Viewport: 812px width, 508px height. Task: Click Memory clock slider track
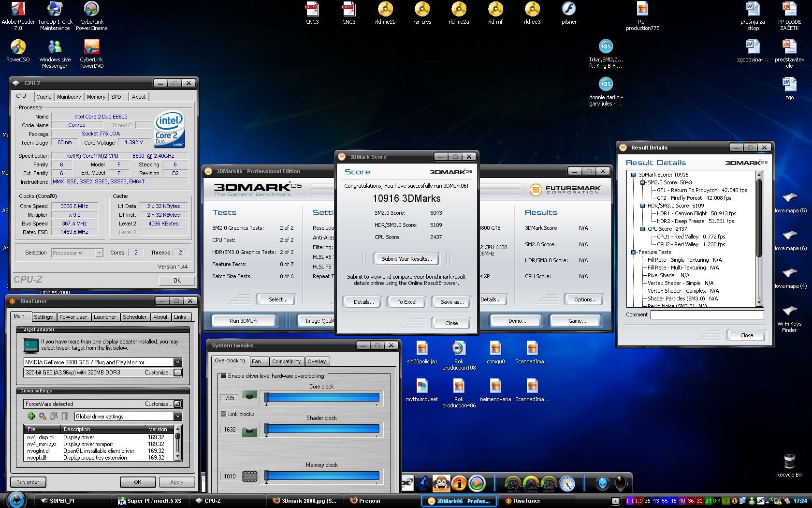tap(322, 477)
